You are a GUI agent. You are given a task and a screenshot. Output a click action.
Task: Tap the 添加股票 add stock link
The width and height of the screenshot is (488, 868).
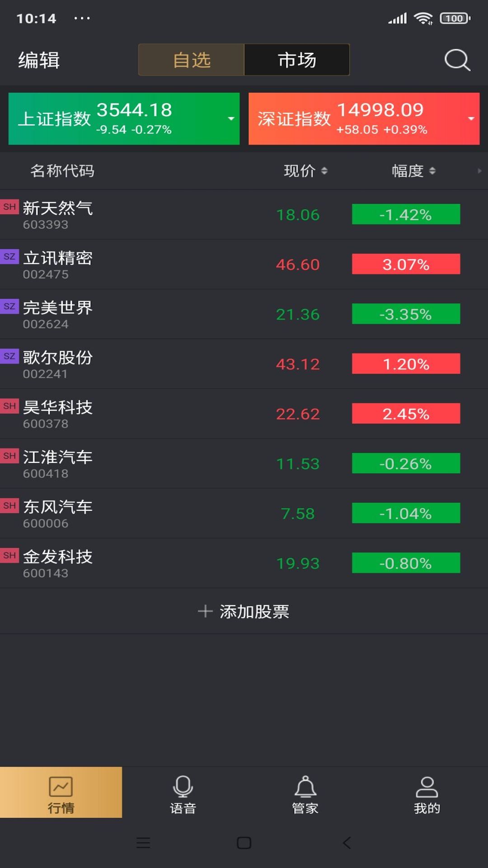click(254, 611)
